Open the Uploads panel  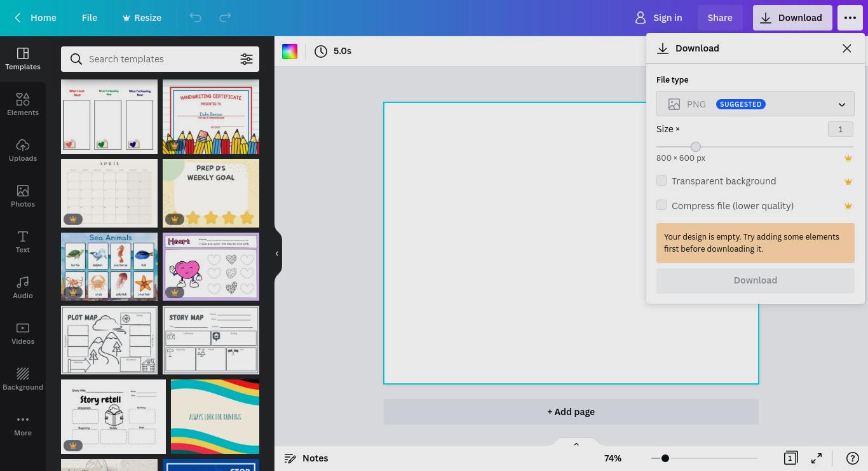[x=23, y=150]
